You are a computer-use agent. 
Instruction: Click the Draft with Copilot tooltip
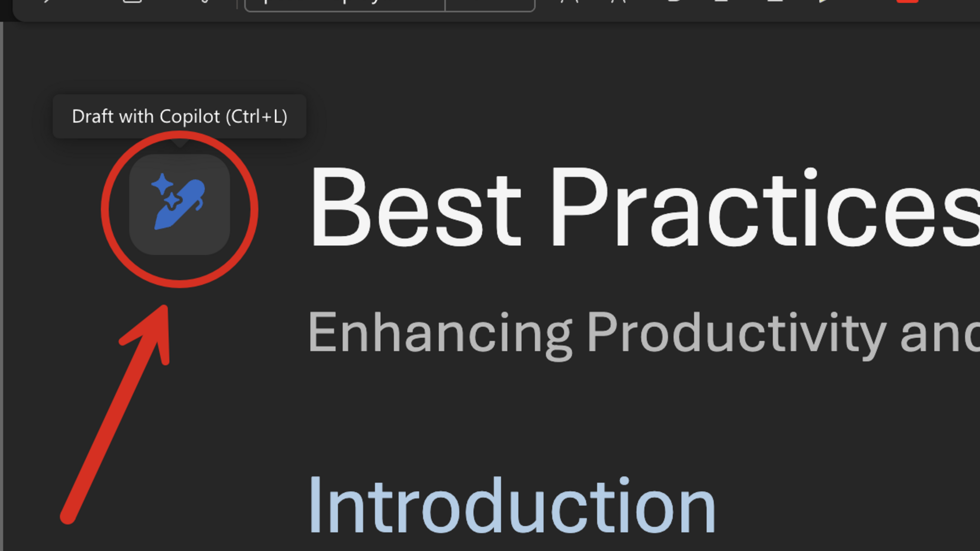[179, 116]
